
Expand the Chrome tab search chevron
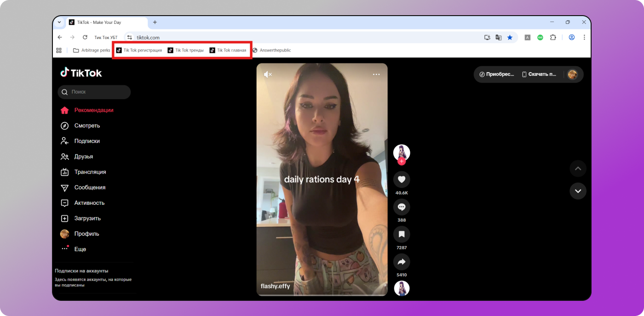59,22
